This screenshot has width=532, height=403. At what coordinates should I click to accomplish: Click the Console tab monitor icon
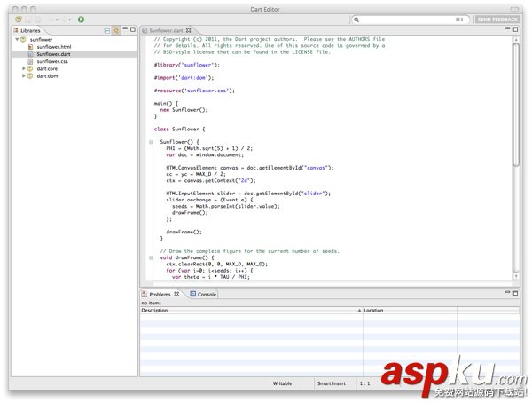[193, 294]
